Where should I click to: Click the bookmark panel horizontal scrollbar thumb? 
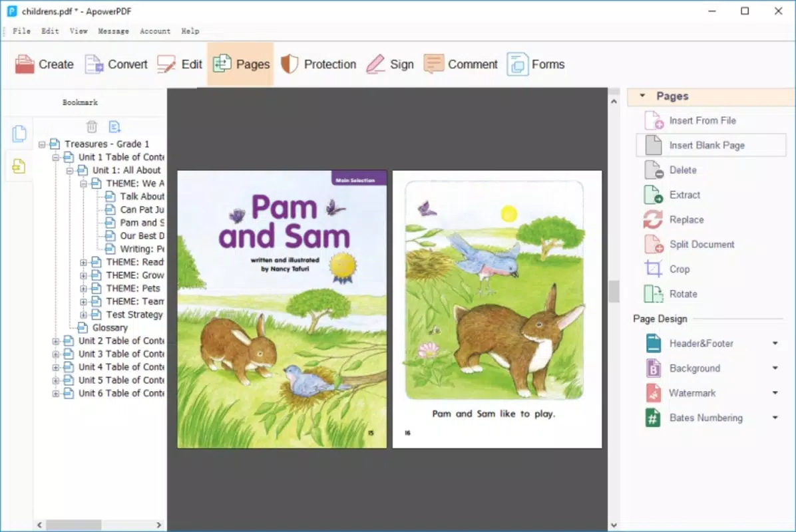click(x=73, y=525)
